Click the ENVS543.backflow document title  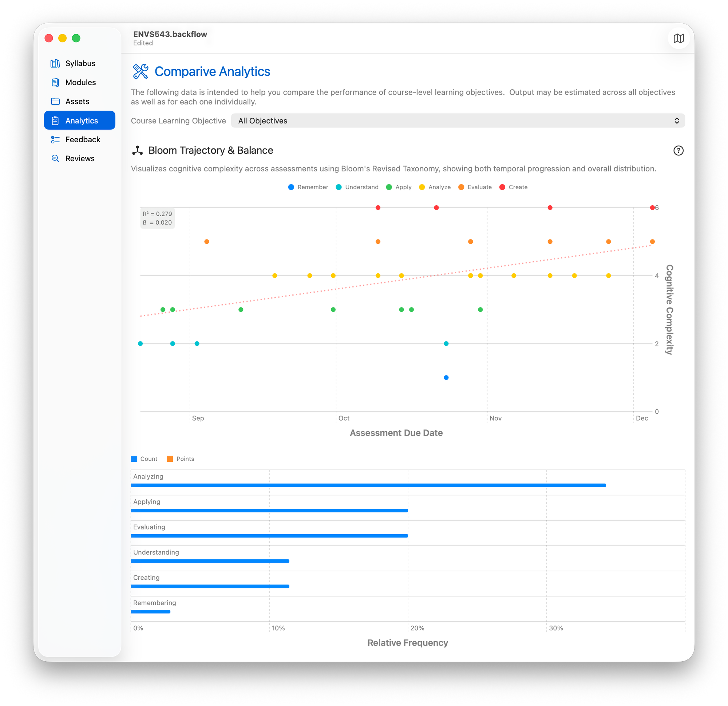(170, 34)
